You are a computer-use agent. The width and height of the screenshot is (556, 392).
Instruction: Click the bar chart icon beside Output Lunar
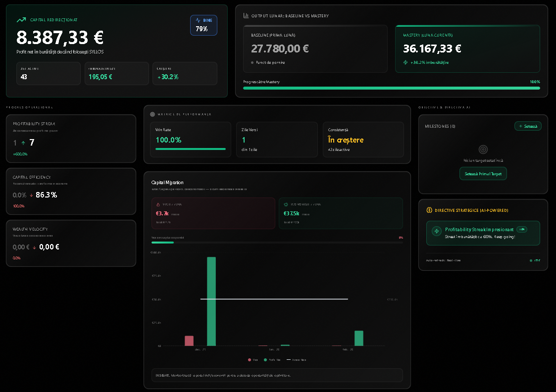pyautogui.click(x=246, y=16)
